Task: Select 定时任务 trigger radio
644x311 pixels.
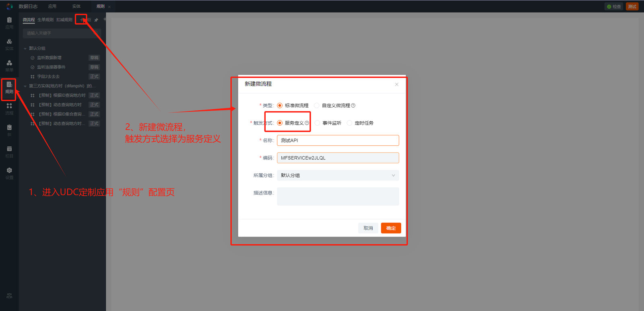Action: point(349,123)
